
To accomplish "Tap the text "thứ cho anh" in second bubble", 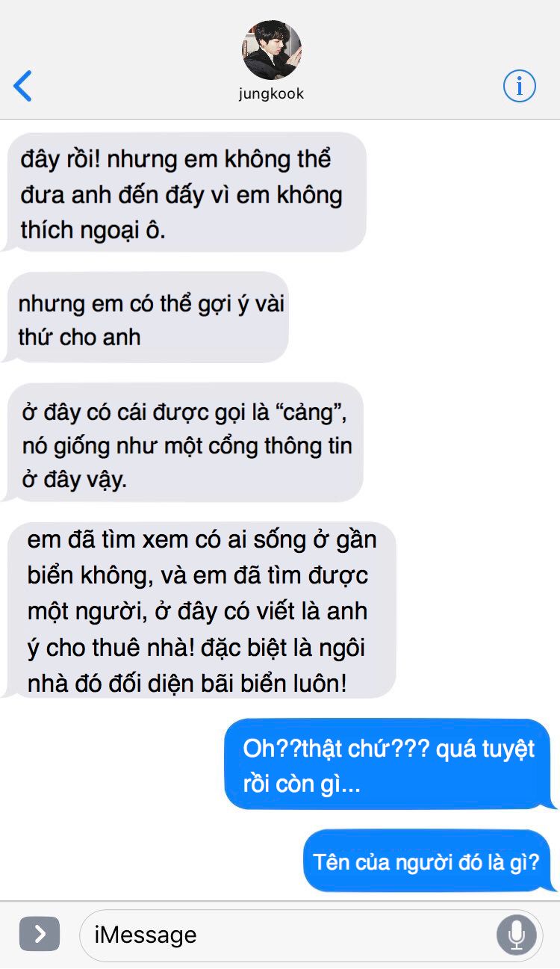I will 79,337.
